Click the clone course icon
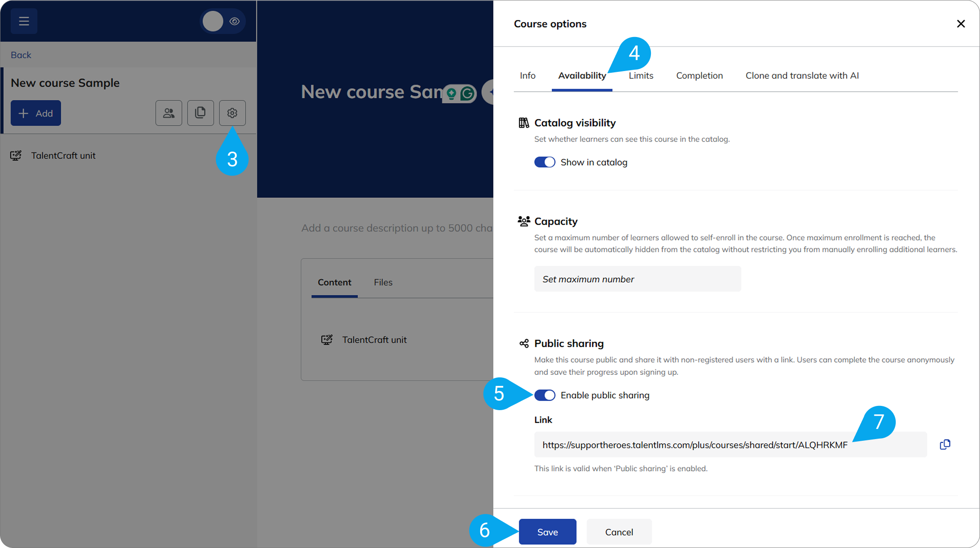980x548 pixels. coord(201,113)
